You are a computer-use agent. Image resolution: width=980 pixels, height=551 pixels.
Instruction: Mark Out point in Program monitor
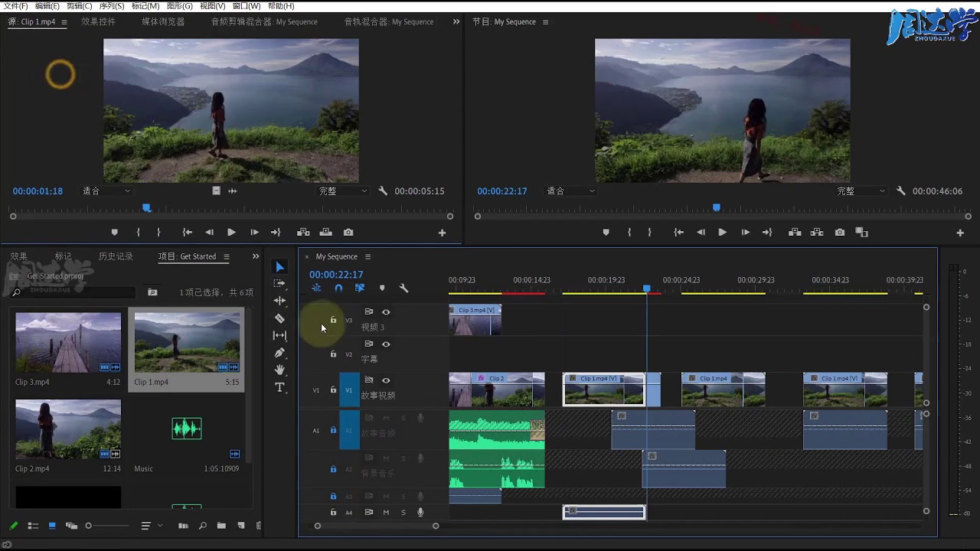pyautogui.click(x=650, y=233)
